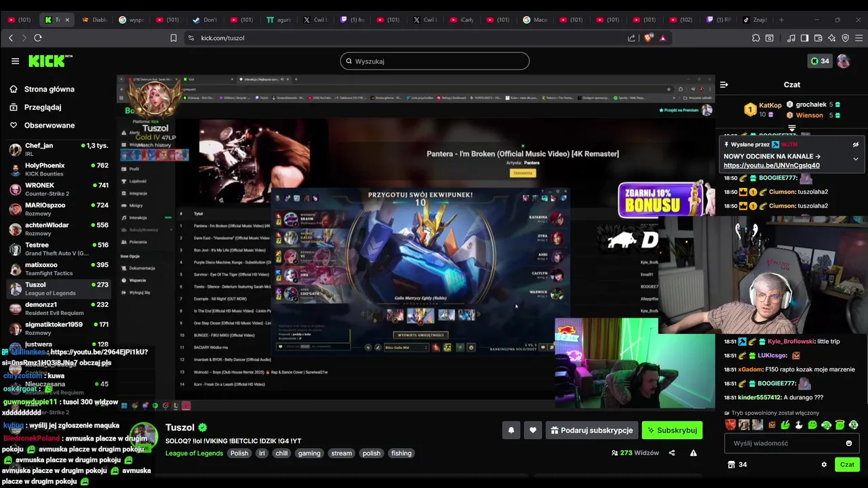Open WRONEK channel in sidebar

(58, 189)
